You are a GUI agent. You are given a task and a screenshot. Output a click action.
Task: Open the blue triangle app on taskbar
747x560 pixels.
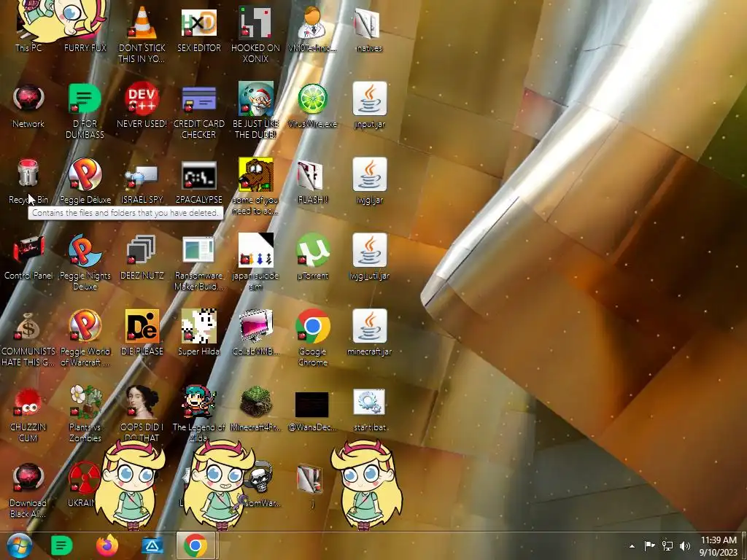pyautogui.click(x=152, y=545)
